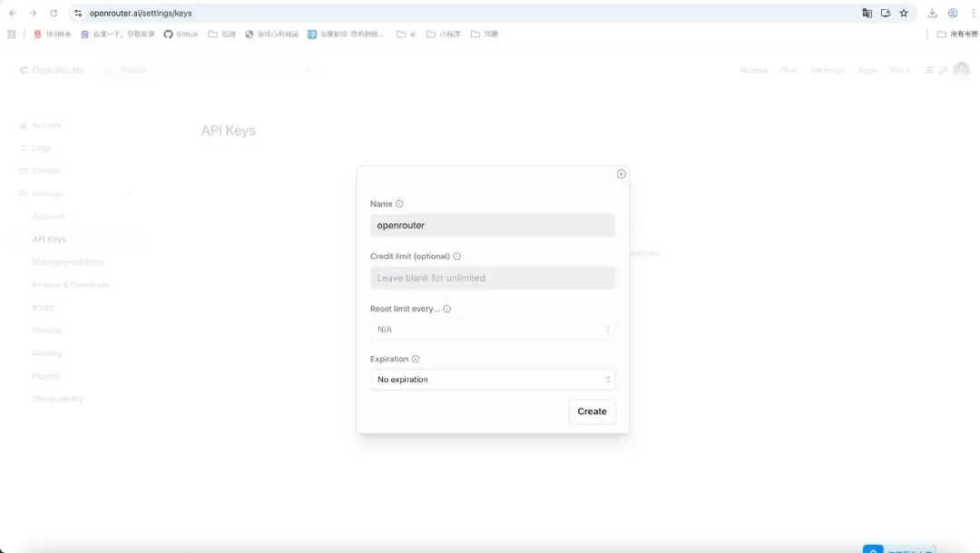Click the translate page icon
This screenshot has width=980, height=553.
click(x=867, y=13)
